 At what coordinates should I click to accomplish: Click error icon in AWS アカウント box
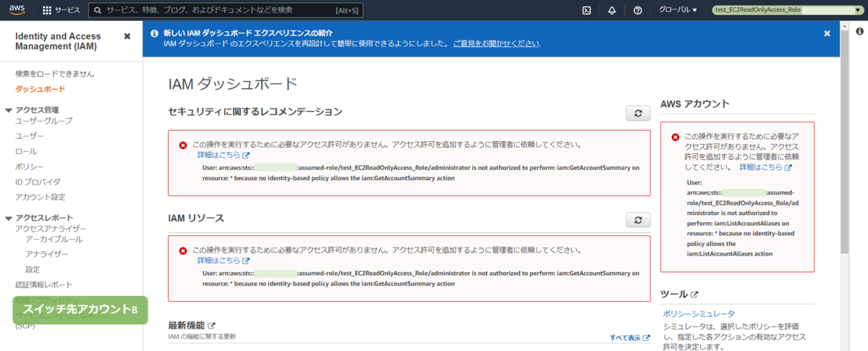coord(676,137)
